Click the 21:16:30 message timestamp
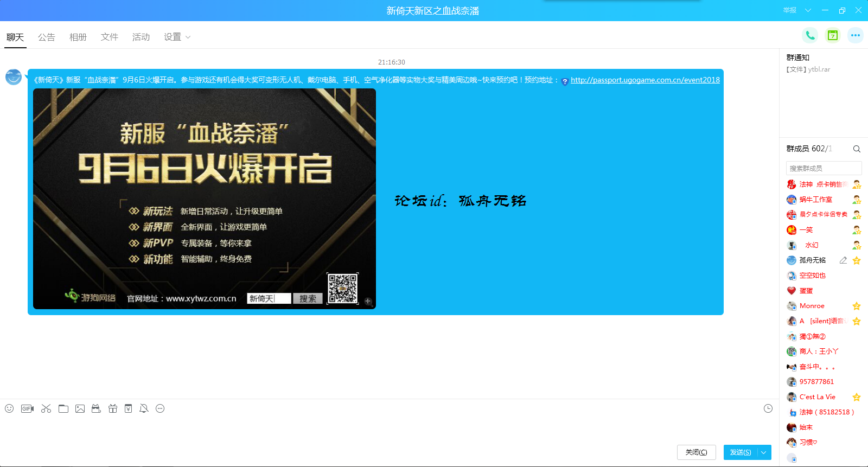 point(392,62)
